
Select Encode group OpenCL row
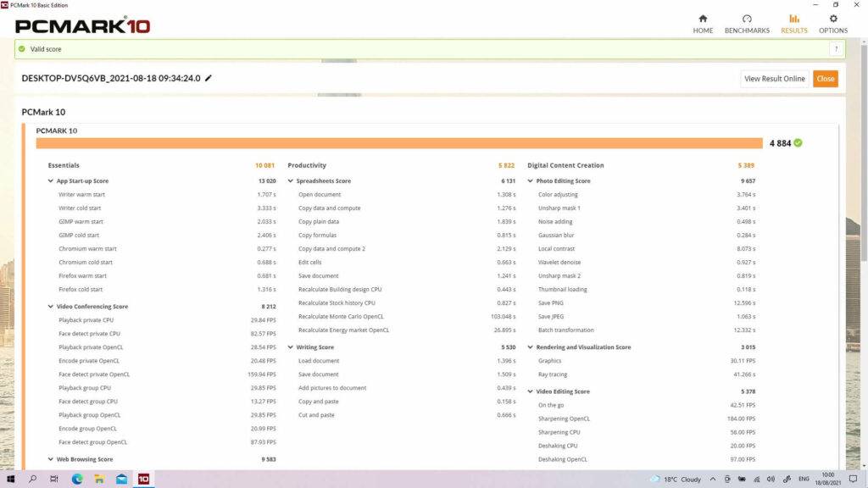tap(167, 429)
